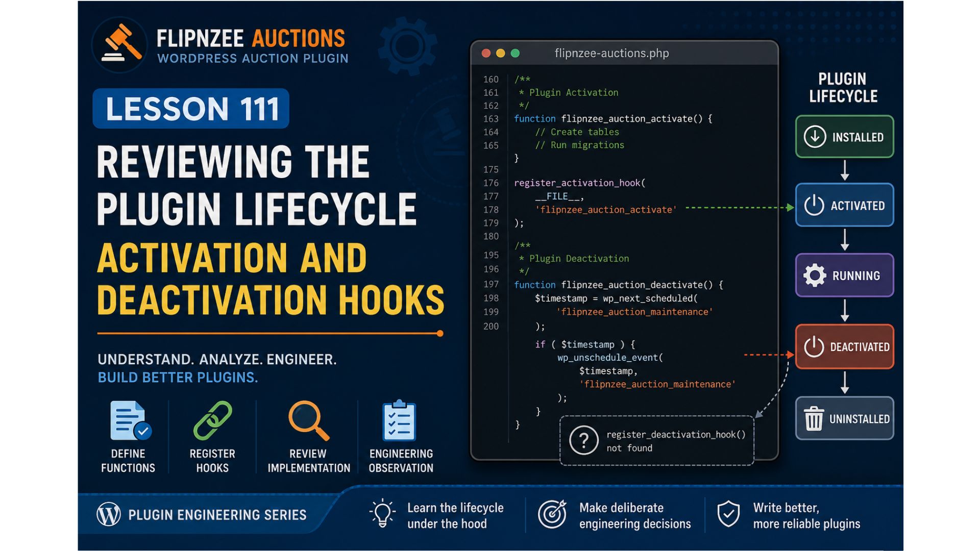Click the question mark icon in the callout
The height and width of the screenshot is (551, 980).
(x=584, y=440)
